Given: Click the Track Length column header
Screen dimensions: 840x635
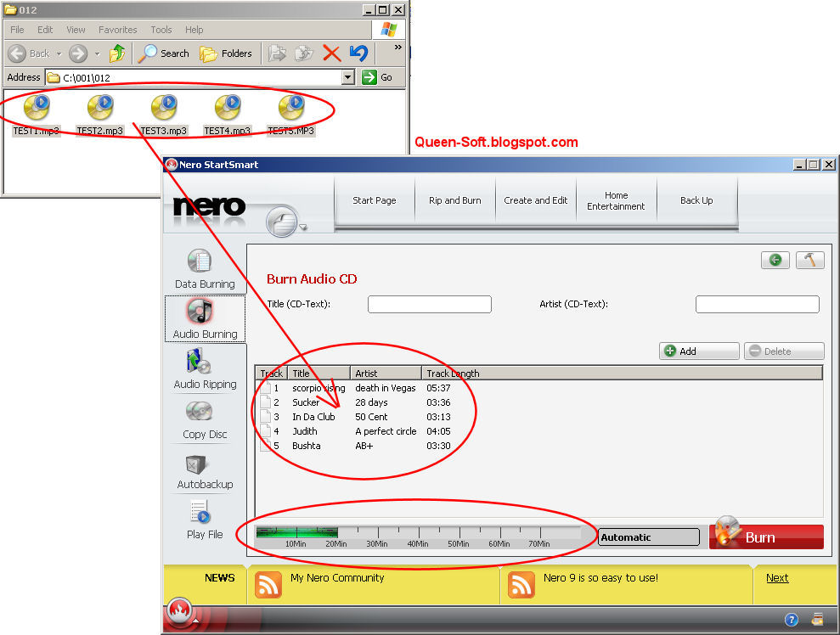Looking at the screenshot, I should point(622,374).
